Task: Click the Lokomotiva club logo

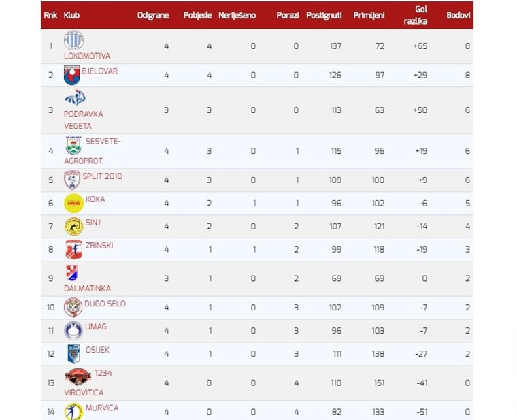Action: (73, 40)
